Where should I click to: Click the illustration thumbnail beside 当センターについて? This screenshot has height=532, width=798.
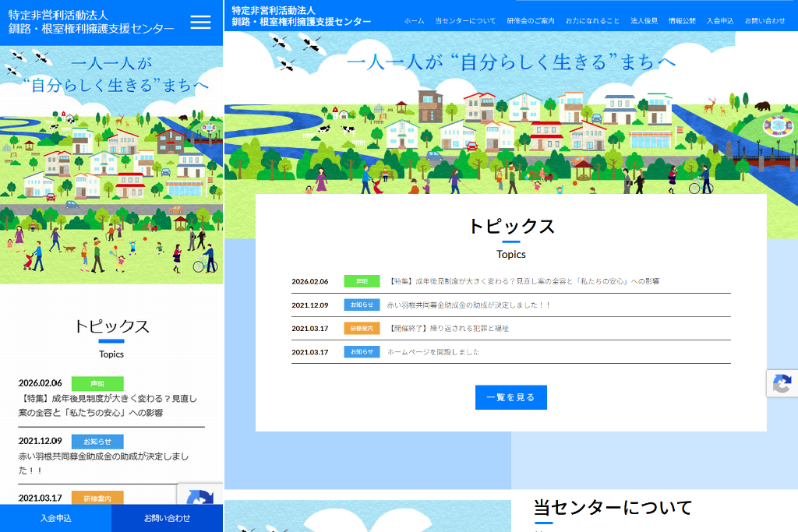pyautogui.click(x=368, y=516)
